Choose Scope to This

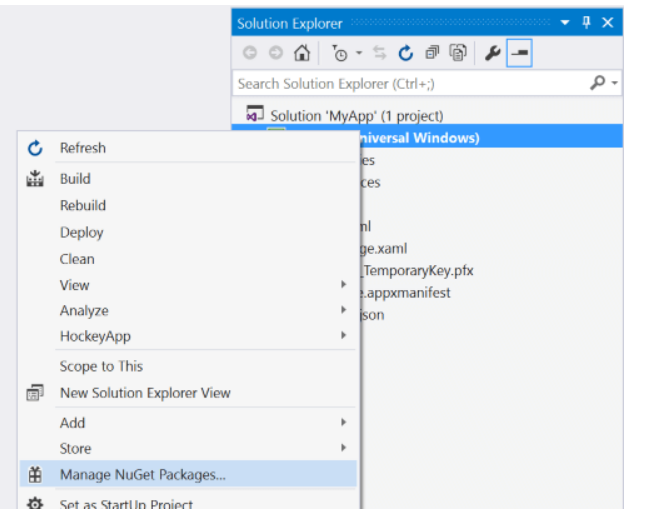click(188, 366)
